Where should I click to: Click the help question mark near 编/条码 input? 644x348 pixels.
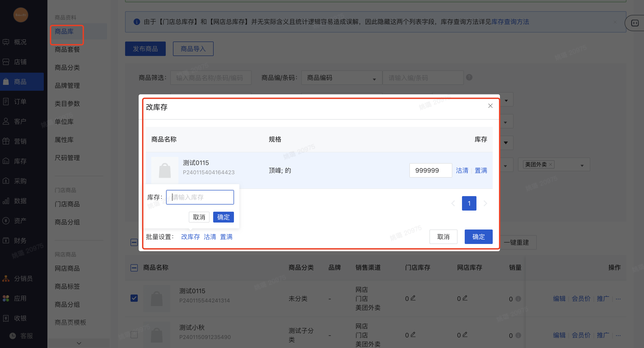pyautogui.click(x=469, y=77)
